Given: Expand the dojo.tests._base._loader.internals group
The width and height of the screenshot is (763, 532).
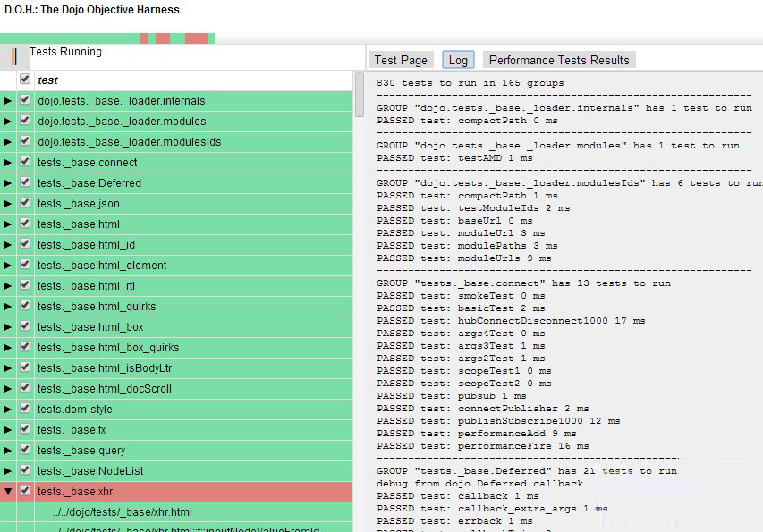Looking at the screenshot, I should tap(8, 101).
